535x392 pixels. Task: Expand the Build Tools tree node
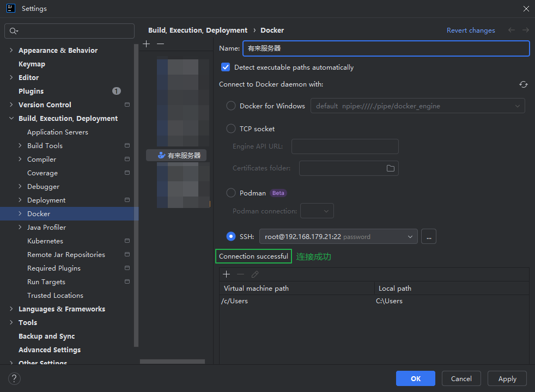pos(21,146)
